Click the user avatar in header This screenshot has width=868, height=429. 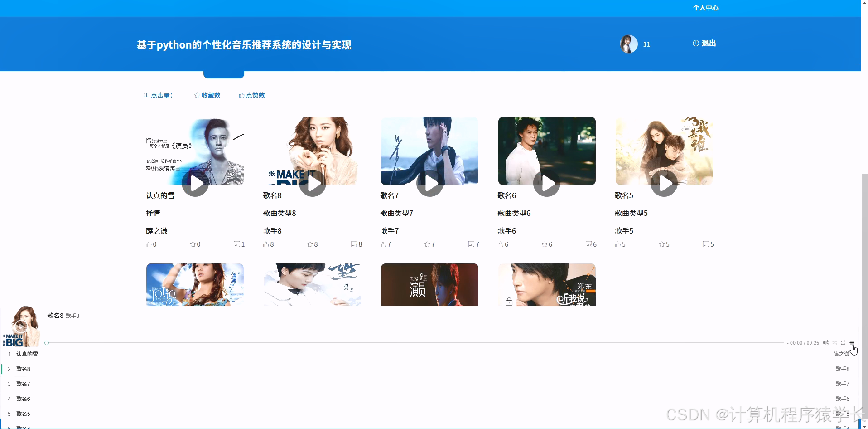click(x=629, y=44)
